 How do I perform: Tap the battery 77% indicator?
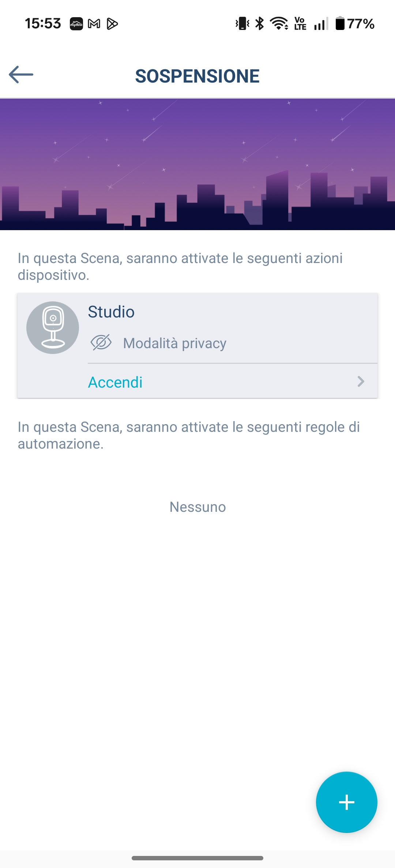pos(355,24)
